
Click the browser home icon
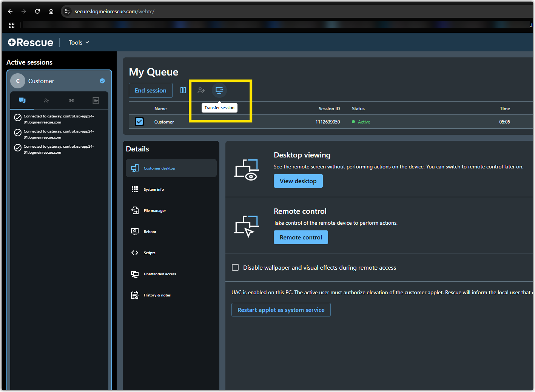[51, 11]
